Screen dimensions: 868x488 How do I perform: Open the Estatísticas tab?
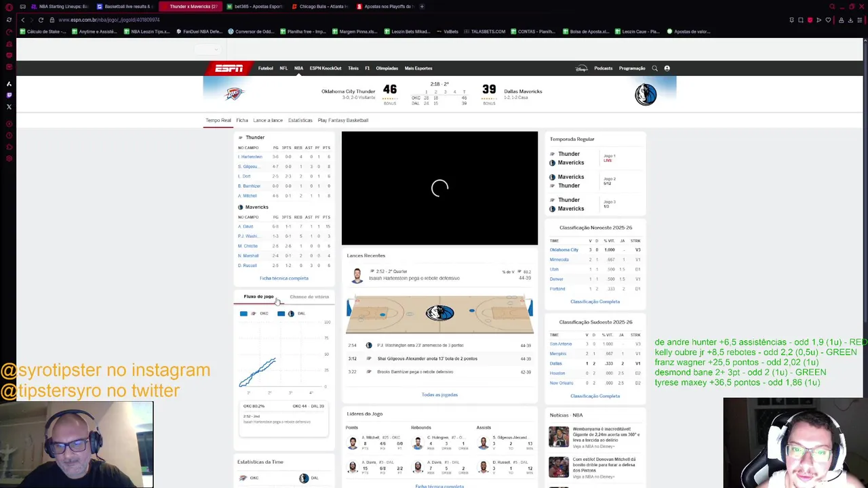(300, 120)
